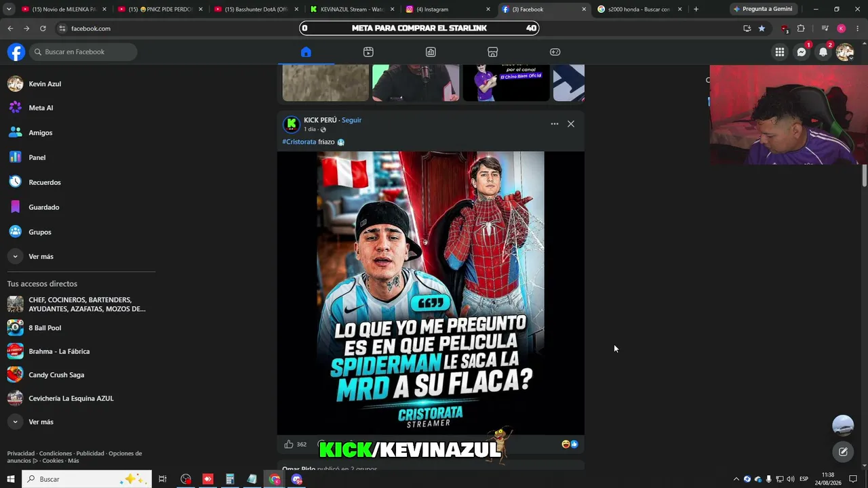The width and height of the screenshot is (868, 488).
Task: Click the Pregunta a Gemini button
Action: point(762,9)
